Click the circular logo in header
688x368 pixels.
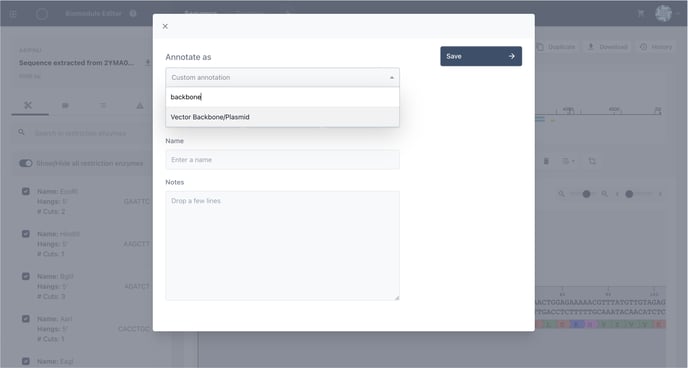(42, 14)
